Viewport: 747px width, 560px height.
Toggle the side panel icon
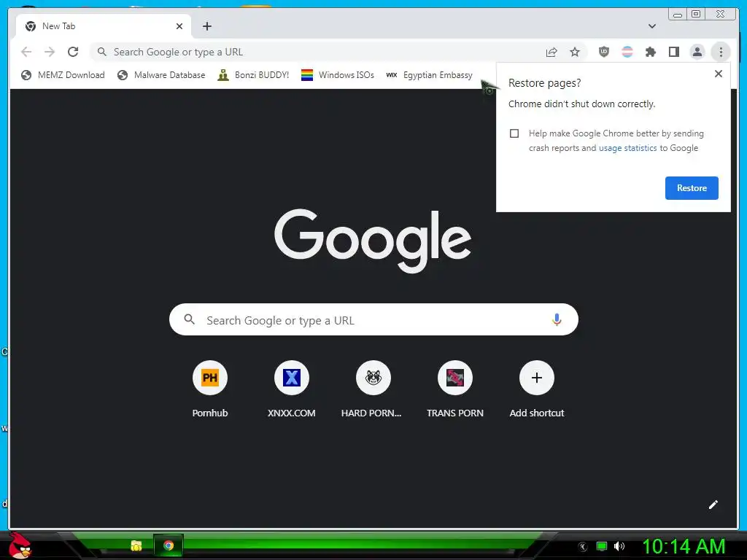point(673,52)
